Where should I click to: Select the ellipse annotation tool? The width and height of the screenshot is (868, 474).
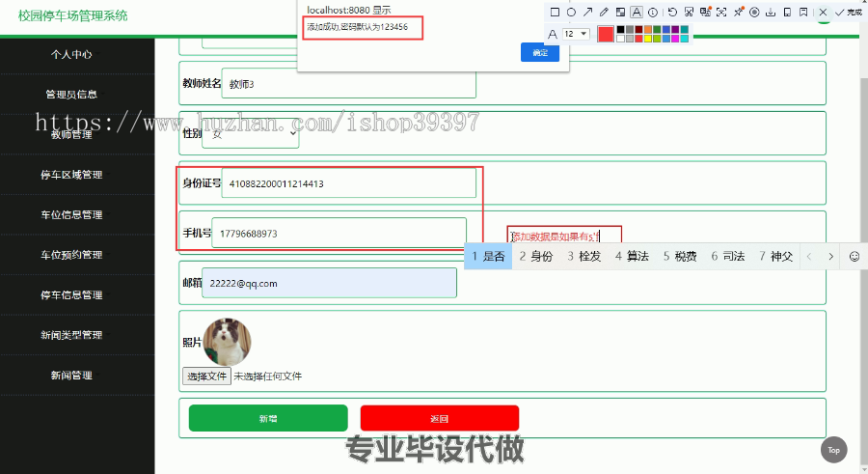[571, 13]
